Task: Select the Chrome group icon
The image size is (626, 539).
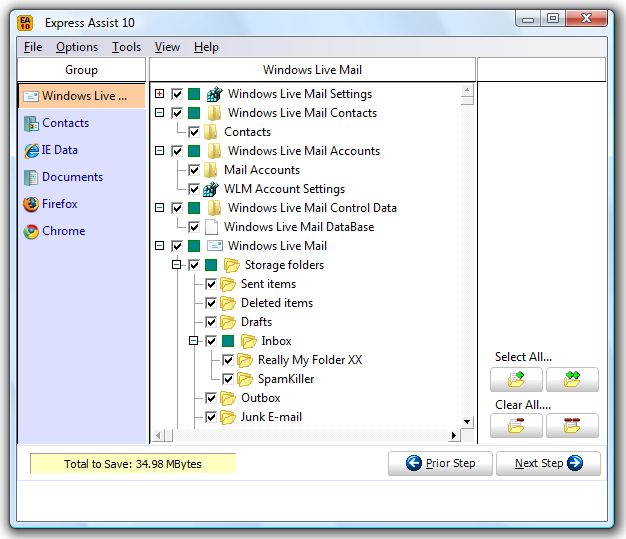Action: pos(32,231)
